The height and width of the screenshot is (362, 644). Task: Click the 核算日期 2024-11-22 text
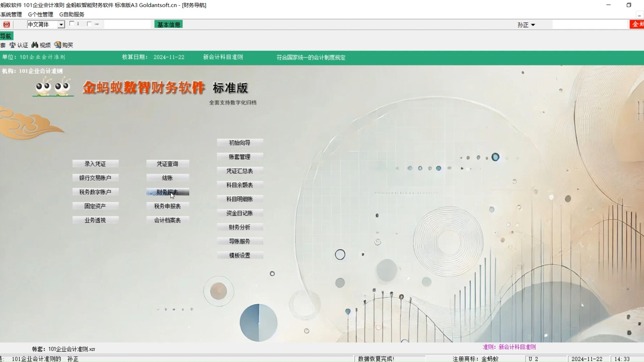[153, 57]
